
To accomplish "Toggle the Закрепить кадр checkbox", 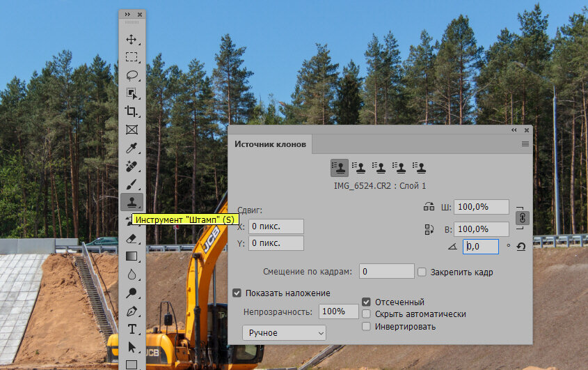I will click(x=422, y=272).
